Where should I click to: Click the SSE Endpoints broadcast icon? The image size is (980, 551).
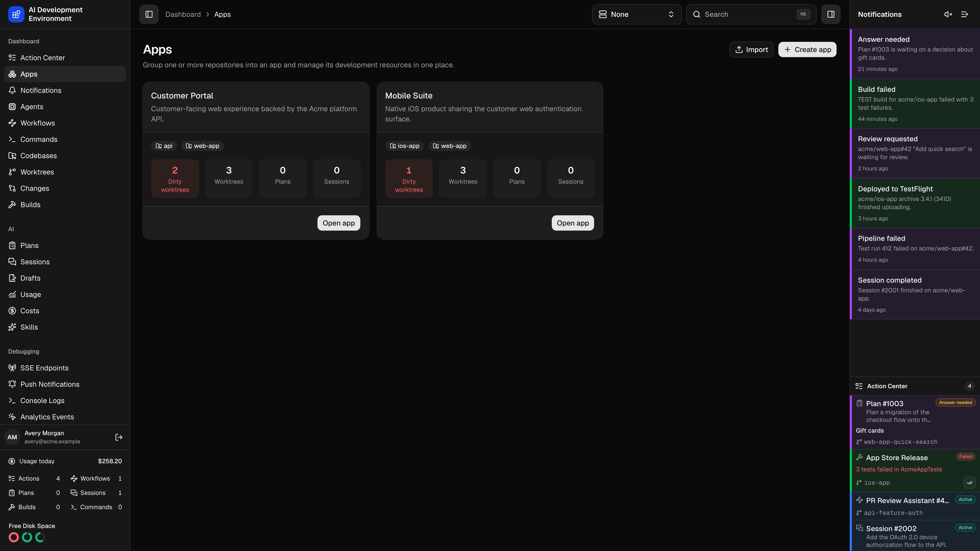point(12,368)
